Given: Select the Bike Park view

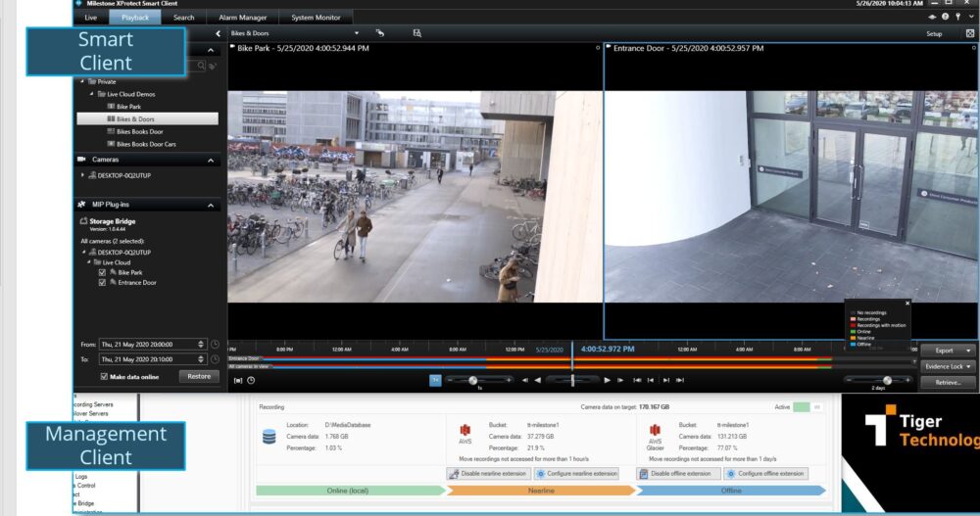Looking at the screenshot, I should [128, 106].
